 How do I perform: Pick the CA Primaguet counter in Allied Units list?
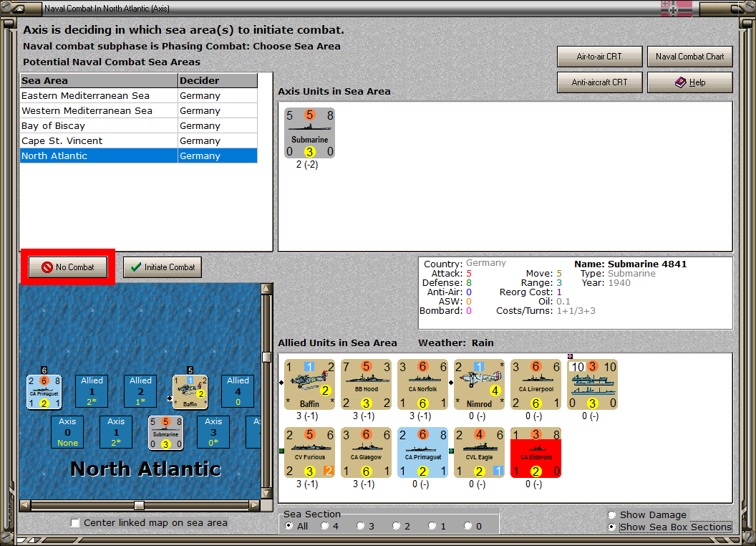point(423,452)
